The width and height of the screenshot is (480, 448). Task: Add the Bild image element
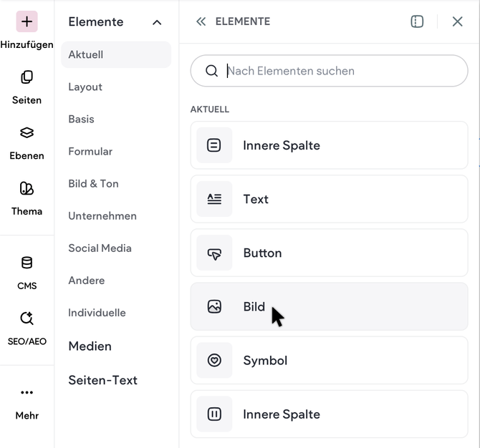tap(329, 306)
